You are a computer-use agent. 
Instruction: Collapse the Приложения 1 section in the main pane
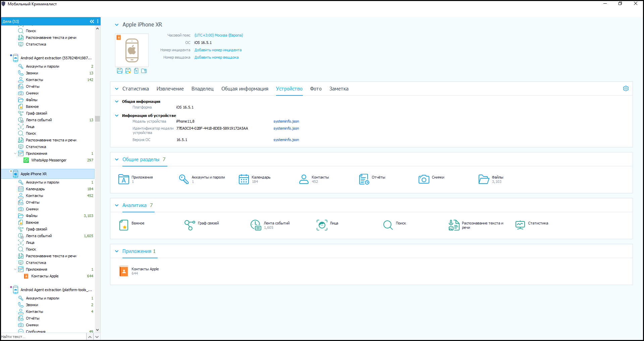point(117,251)
